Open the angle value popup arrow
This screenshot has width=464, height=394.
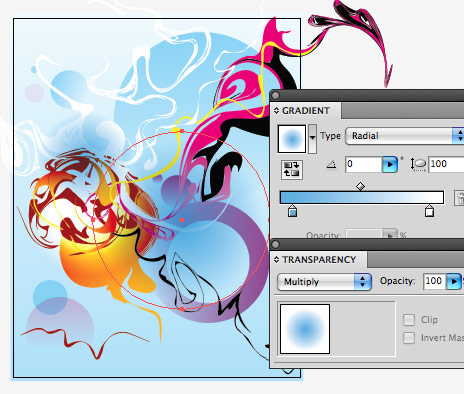tap(390, 164)
